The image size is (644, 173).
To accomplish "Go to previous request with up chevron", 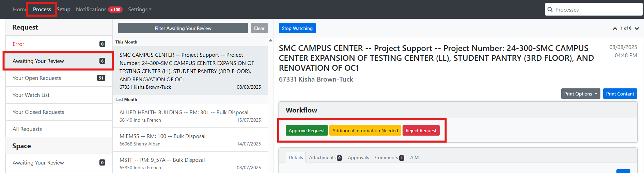I will click(615, 29).
